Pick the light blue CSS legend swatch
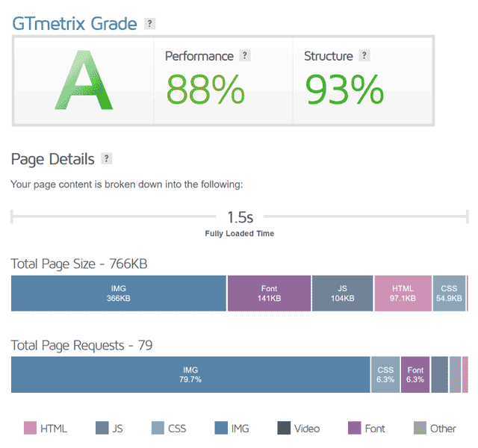 click(158, 428)
